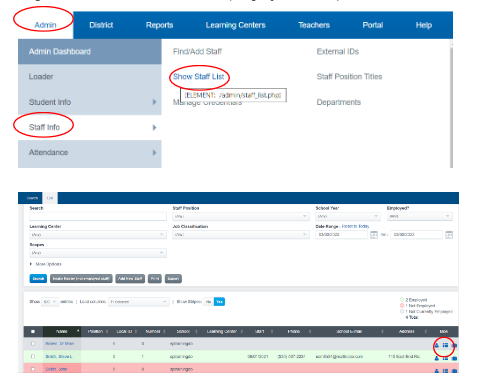Open the person icon in Smith, Steve L. row

tap(436, 358)
